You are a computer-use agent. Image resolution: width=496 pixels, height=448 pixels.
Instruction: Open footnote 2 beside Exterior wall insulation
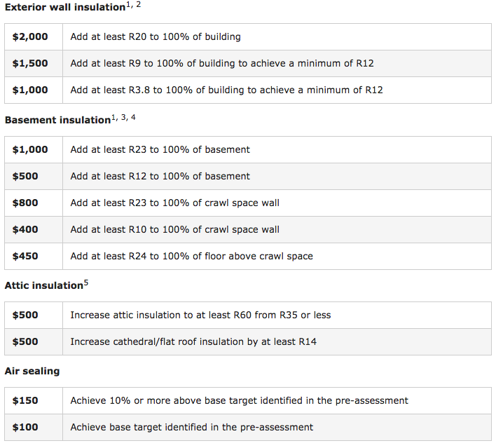[139, 5]
